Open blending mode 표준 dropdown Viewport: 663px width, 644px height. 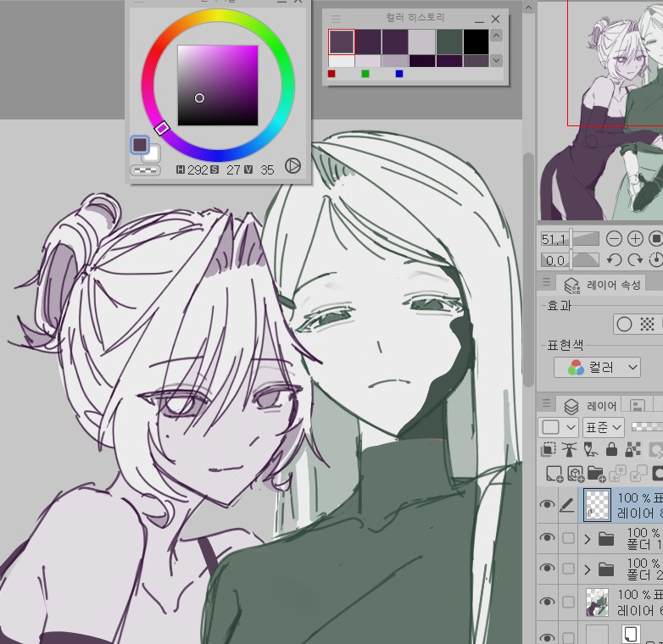(604, 427)
